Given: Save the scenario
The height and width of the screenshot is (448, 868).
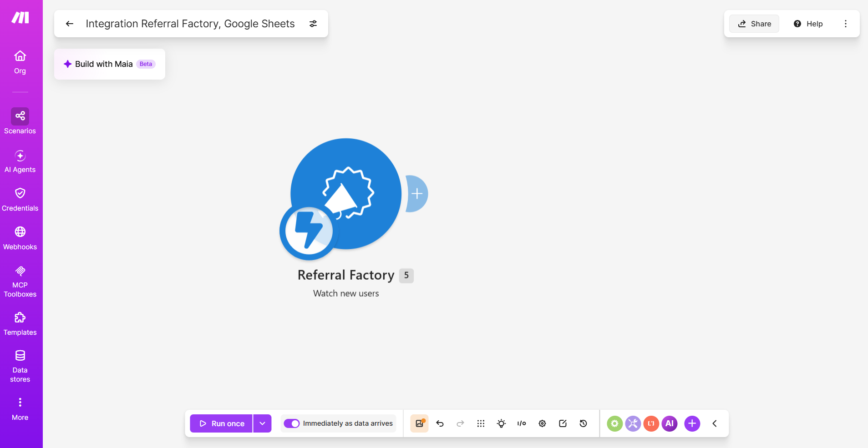Looking at the screenshot, I should 419,423.
